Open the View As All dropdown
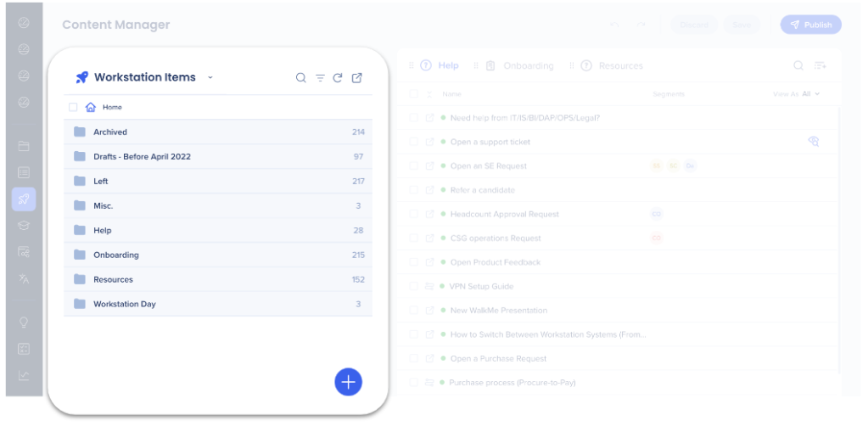Screen dimensions: 868x432 pos(810,94)
